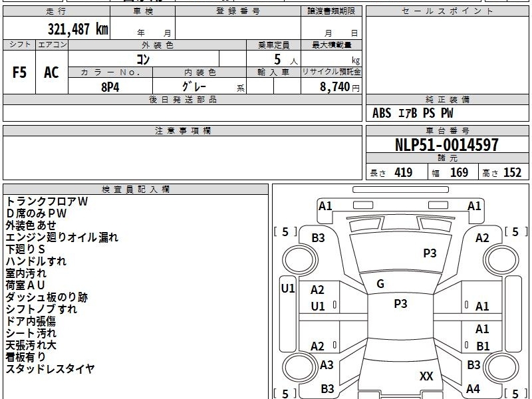The height and width of the screenshot is (399, 532).
Task: Click the 最大積載量 label
Action: click(x=331, y=45)
